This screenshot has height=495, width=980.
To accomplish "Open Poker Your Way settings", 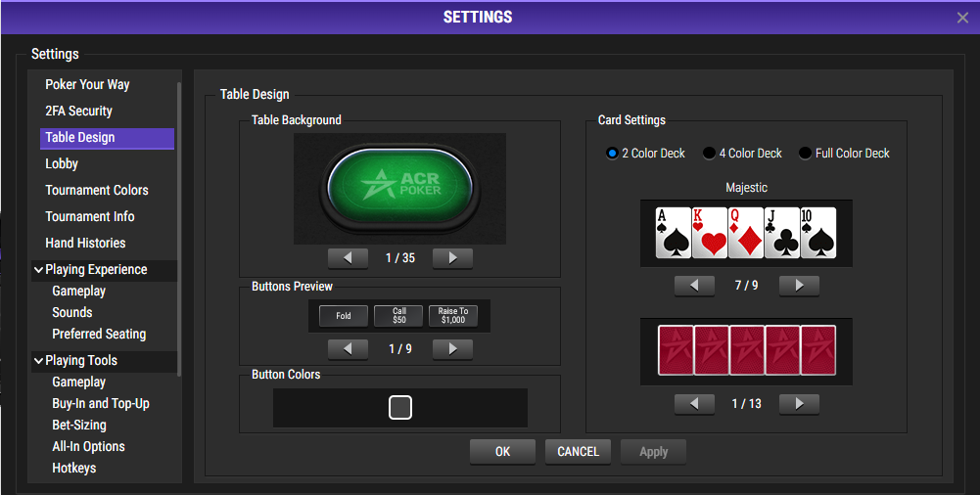I will pos(87,84).
